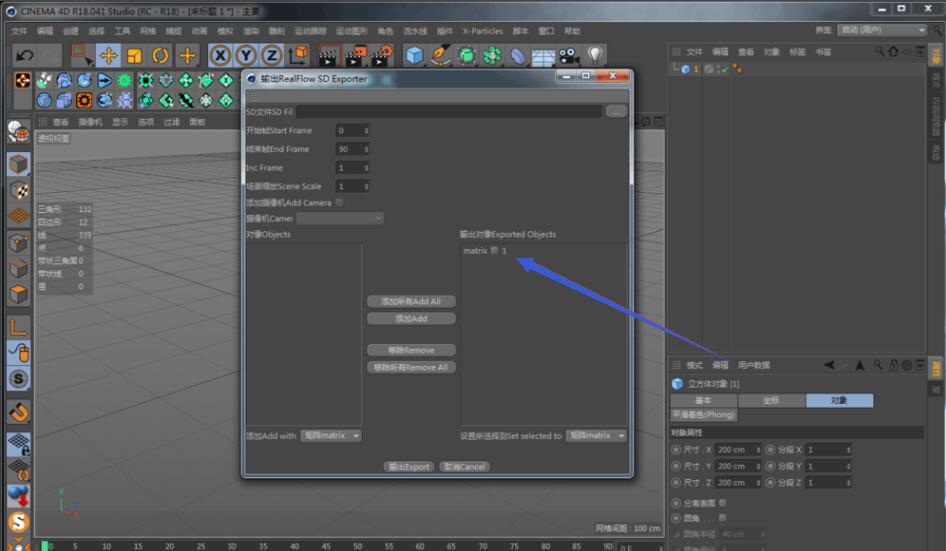This screenshot has height=551, width=946.
Task: Click the Export button
Action: click(x=410, y=467)
